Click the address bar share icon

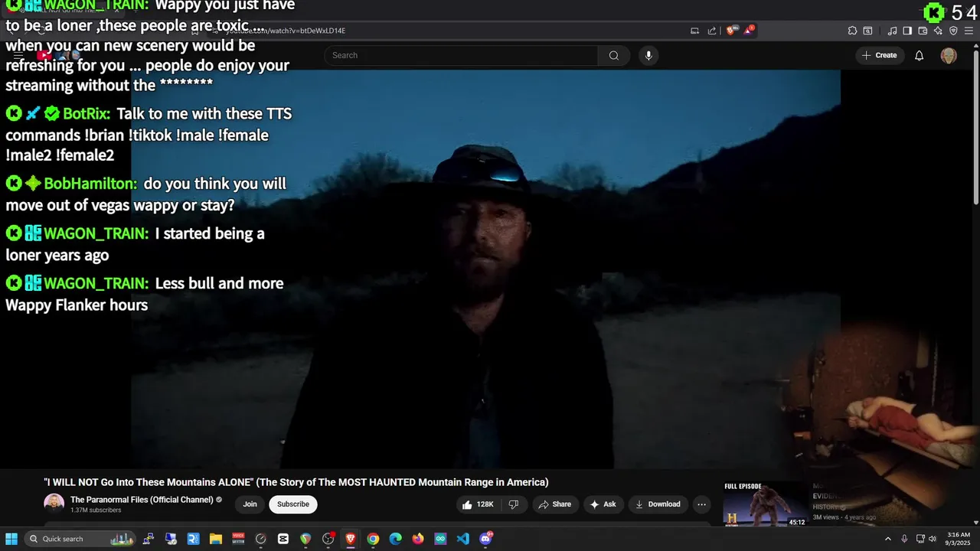point(712,31)
